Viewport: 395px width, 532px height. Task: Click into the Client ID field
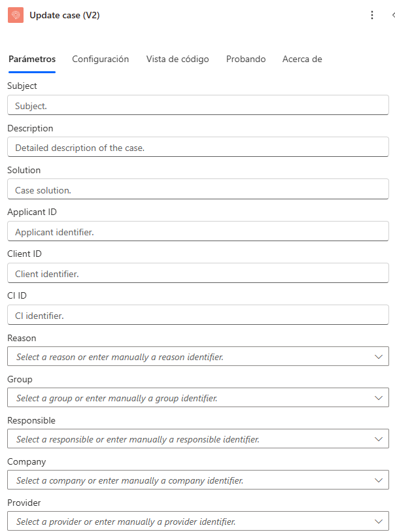point(197,273)
